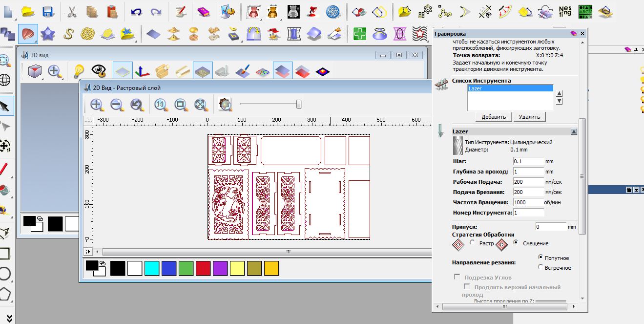Select the black arrow selection tool
This screenshot has height=324, width=644.
click(5, 106)
